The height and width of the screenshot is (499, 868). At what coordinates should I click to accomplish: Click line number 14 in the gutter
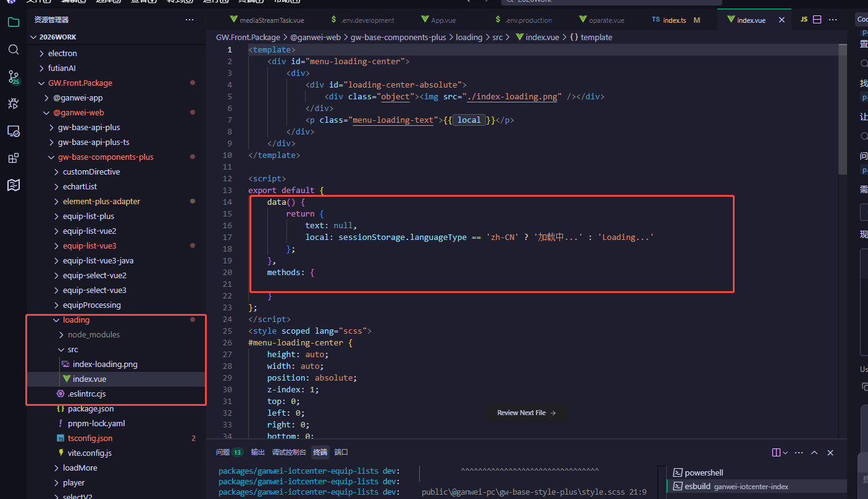point(227,202)
